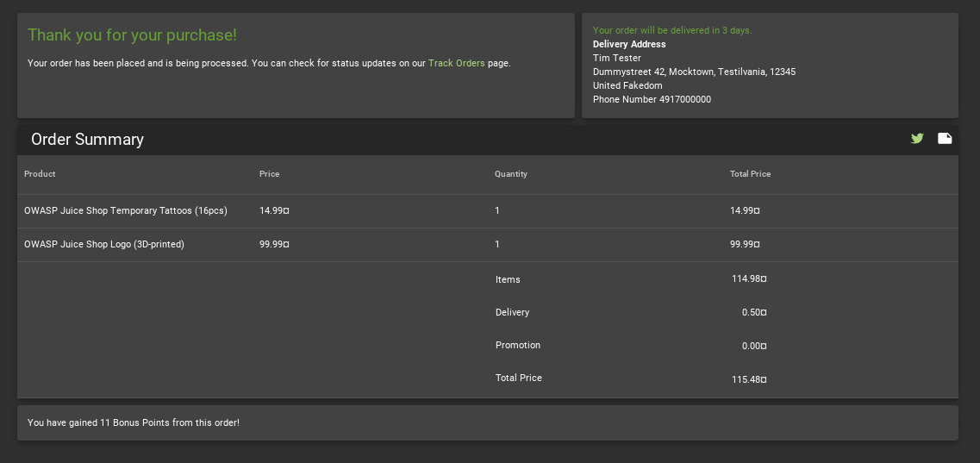Select the recipient name Tim Tester
Screen dimensions: 980x463
(617, 58)
